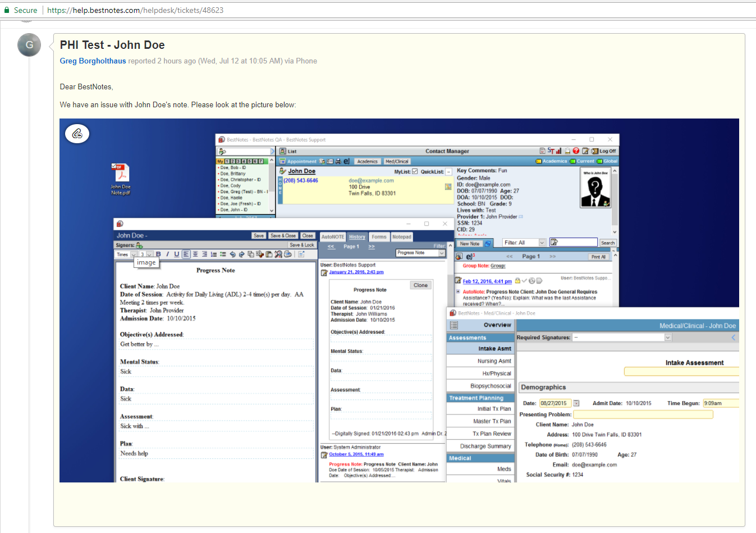Viewport: 756px width, 533px height.
Task: Open the Progress Note filter dropdown
Action: tap(420, 253)
